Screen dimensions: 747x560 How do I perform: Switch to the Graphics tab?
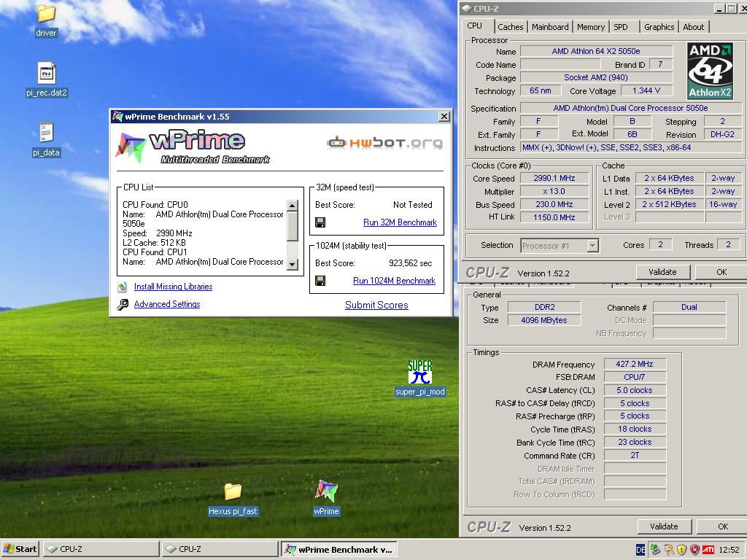click(659, 27)
